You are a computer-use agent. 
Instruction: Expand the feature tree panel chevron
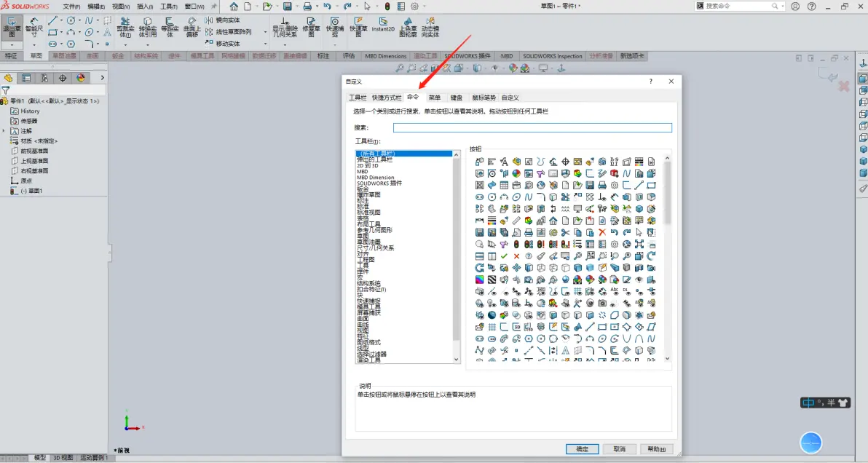[x=103, y=78]
